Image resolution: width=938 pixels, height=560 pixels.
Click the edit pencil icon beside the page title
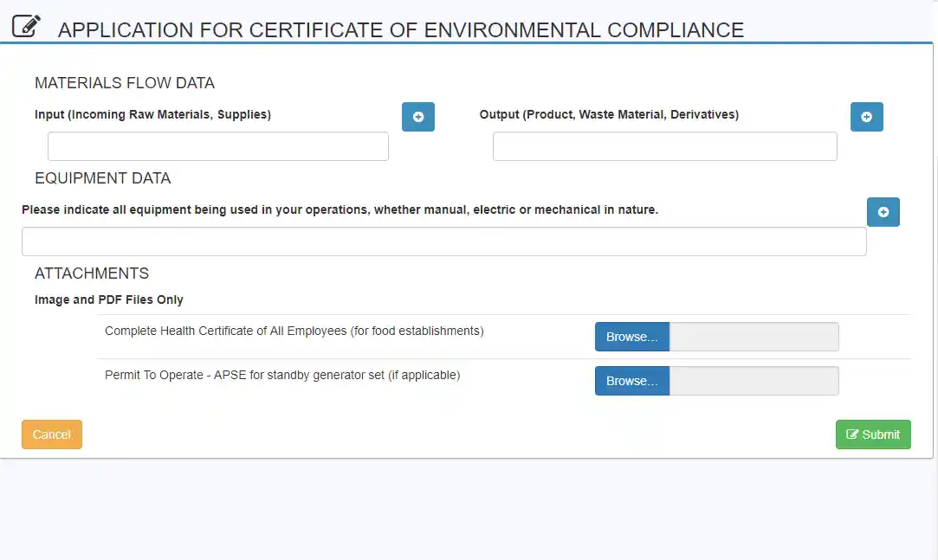click(26, 26)
